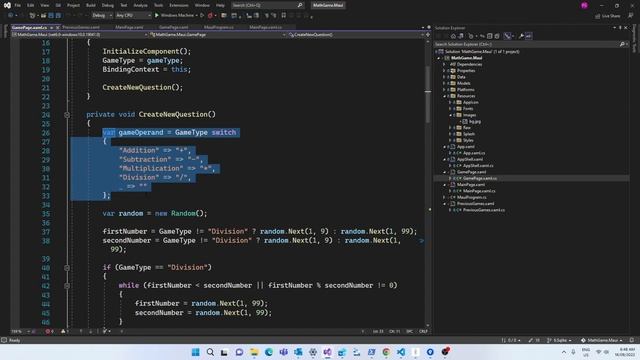
Task: Click the error count indicator
Action: coord(49,331)
